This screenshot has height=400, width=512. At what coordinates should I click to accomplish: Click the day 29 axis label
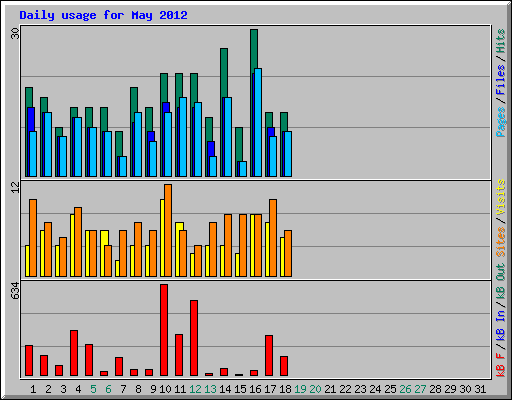coord(450,389)
